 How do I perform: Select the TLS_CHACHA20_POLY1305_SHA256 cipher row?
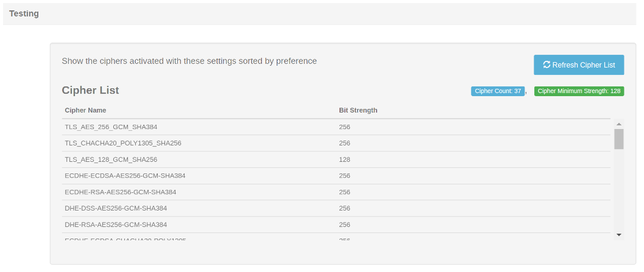point(336,143)
